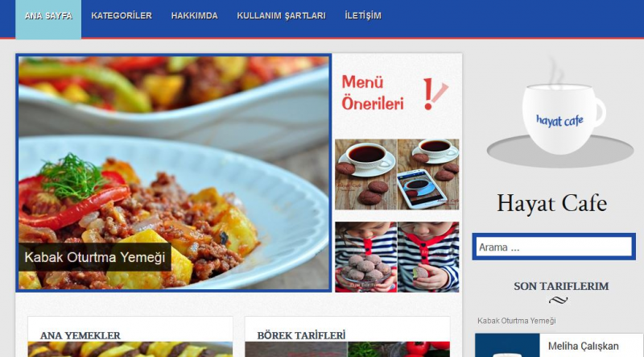Click the Hayat Cafe site title
644x357 pixels.
[x=552, y=203]
